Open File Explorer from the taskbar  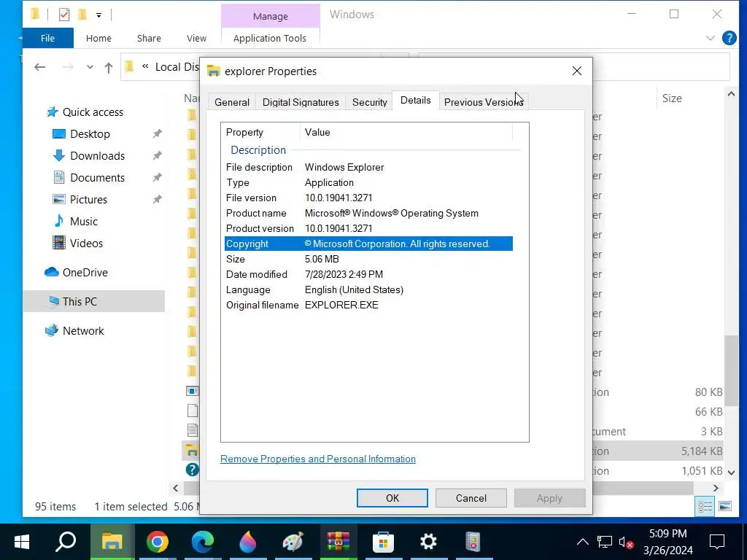pyautogui.click(x=112, y=542)
